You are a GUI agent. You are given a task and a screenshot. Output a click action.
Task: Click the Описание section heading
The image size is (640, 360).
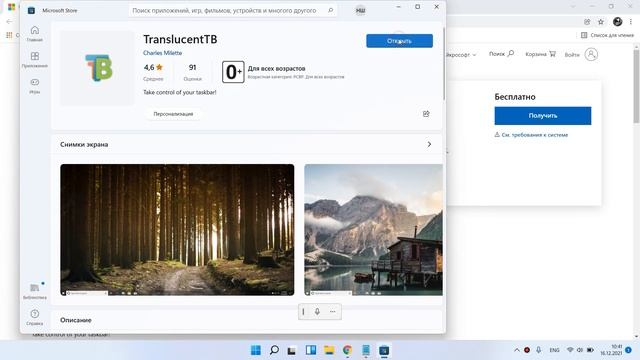[x=76, y=320]
